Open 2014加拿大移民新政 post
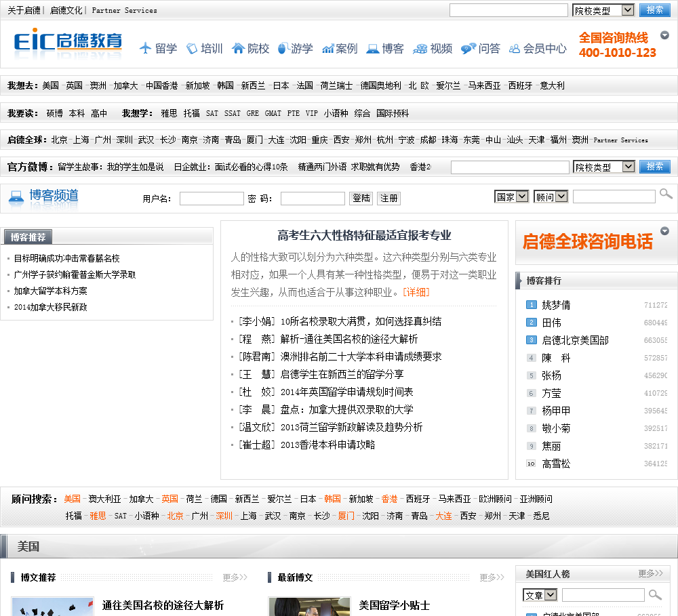 (51, 308)
